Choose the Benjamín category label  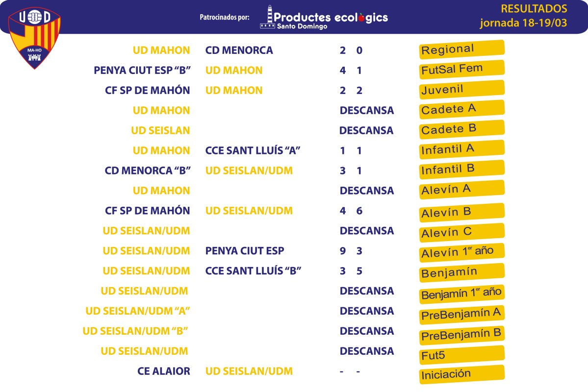click(461, 272)
